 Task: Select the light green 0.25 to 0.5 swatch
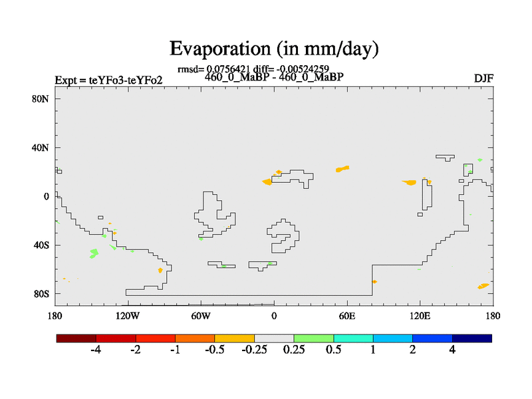click(314, 338)
